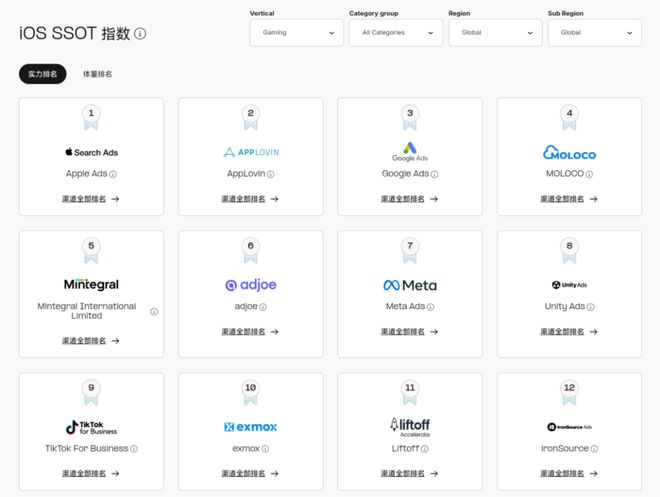Click info icon beside TikTok For Business
660x497 pixels.
(134, 449)
